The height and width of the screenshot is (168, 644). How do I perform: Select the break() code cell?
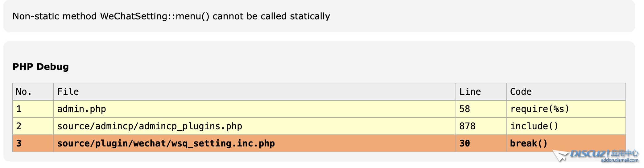click(566, 143)
